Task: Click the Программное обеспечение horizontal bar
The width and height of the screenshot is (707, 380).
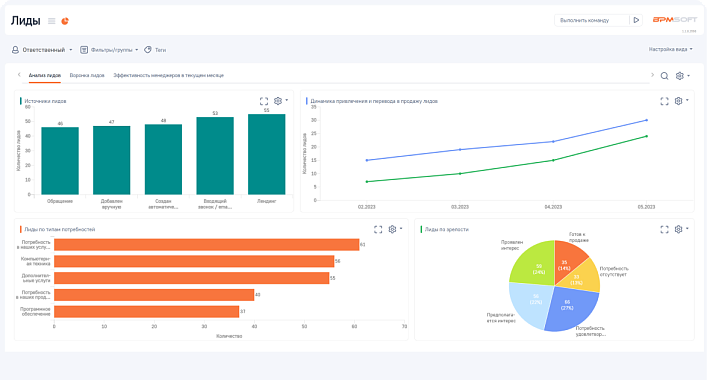Action: pyautogui.click(x=147, y=311)
